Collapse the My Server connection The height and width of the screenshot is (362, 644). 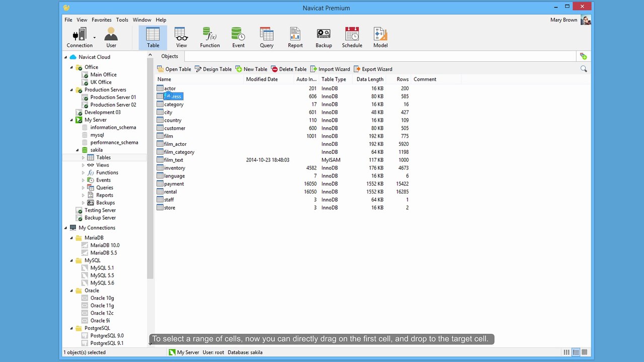(x=71, y=120)
